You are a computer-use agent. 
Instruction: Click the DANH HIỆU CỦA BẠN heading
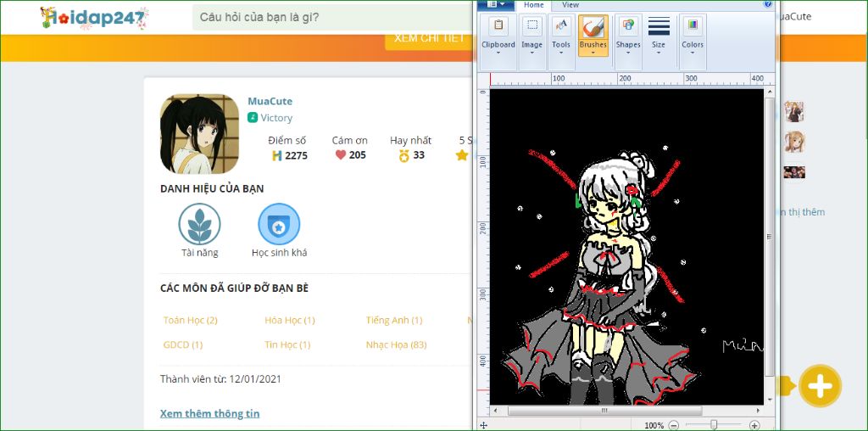click(x=212, y=188)
